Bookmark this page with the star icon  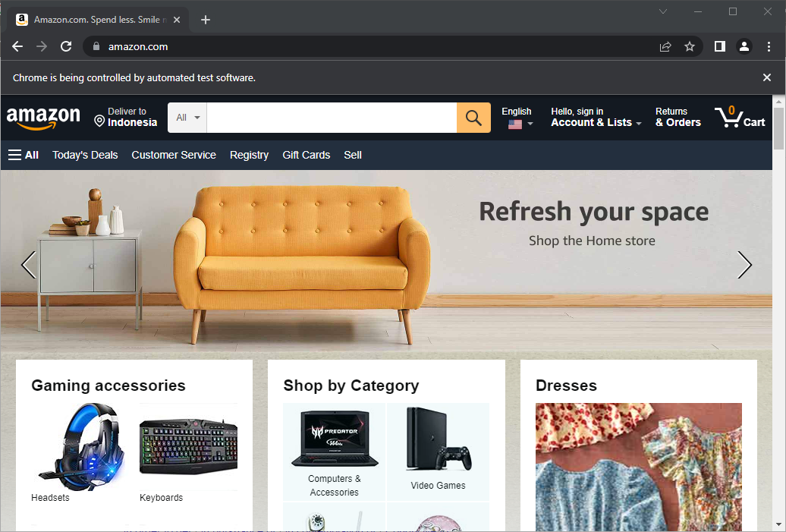(x=690, y=46)
